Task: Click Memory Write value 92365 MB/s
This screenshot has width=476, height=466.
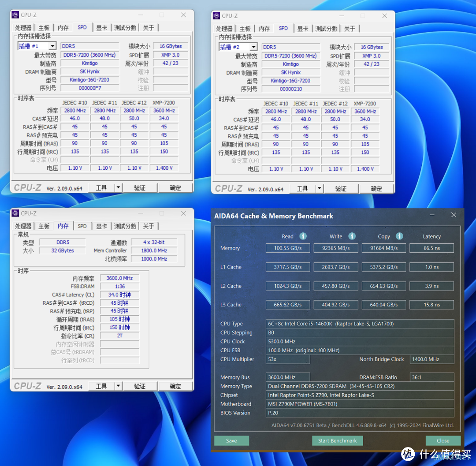Action: (x=336, y=248)
